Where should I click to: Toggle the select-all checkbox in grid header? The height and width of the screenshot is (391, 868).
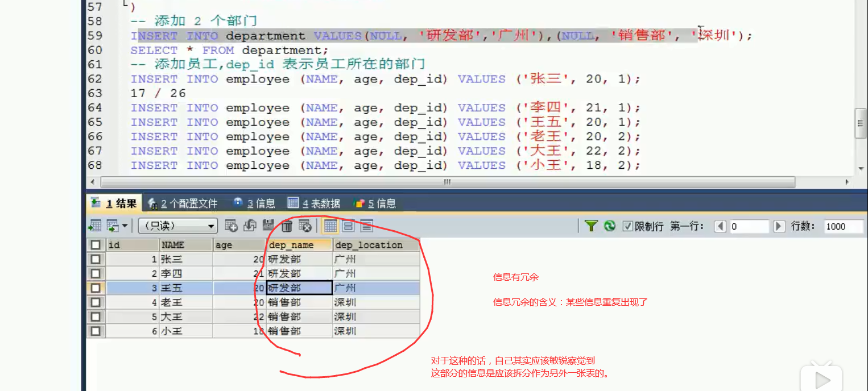pos(96,245)
